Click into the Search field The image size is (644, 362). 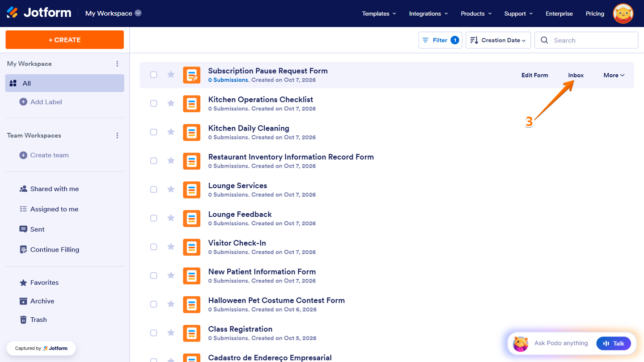586,40
